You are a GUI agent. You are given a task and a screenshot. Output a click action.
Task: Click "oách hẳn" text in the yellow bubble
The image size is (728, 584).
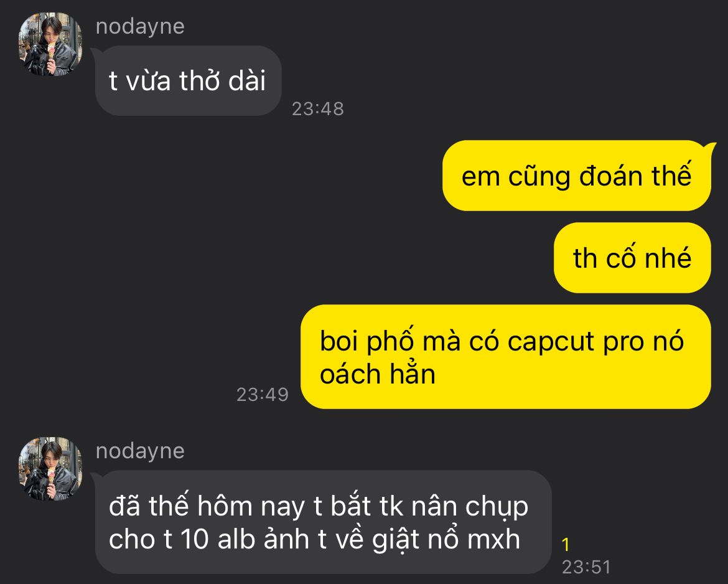pyautogui.click(x=378, y=374)
